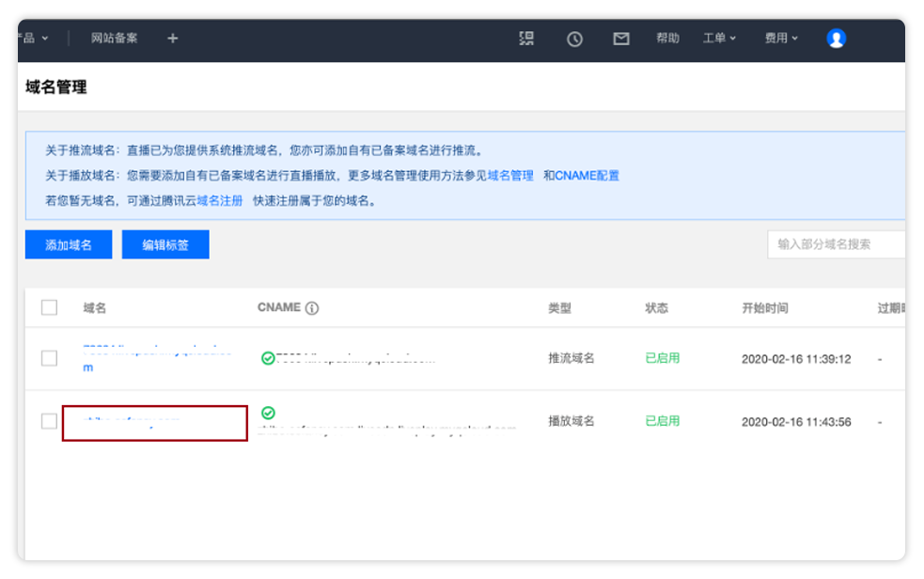The image size is (924, 579).
Task: Click green check icon in 播放域名 row
Action: pos(268,413)
